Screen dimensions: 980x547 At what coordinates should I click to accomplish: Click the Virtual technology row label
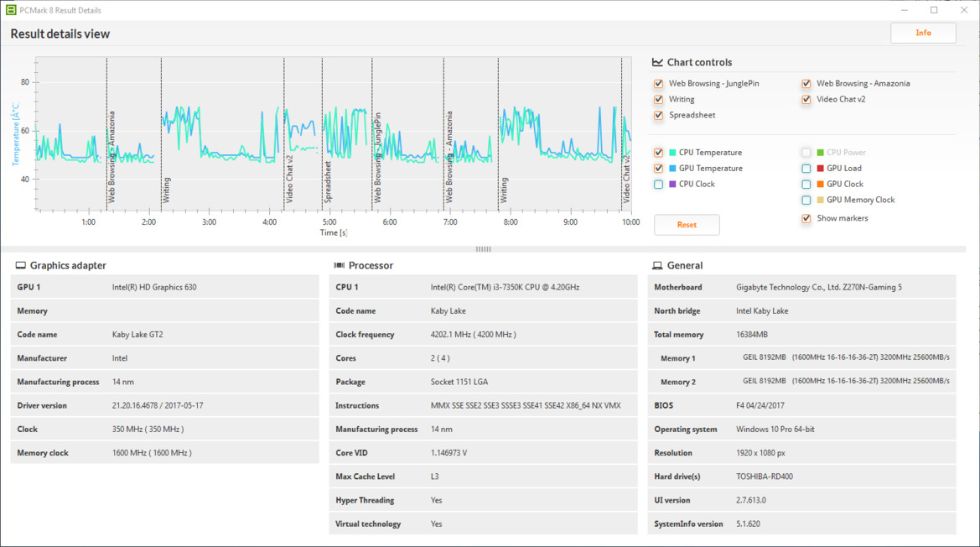pyautogui.click(x=368, y=524)
